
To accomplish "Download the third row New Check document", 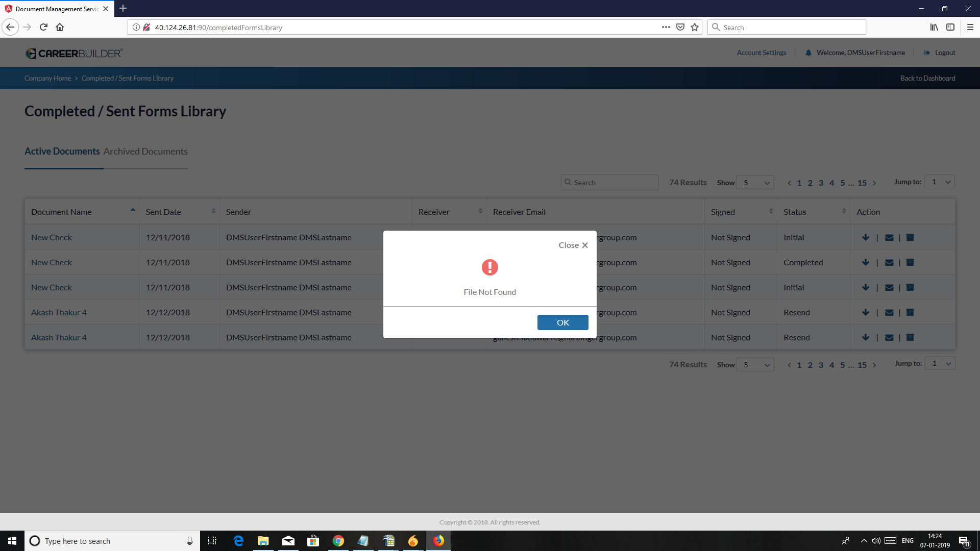I will (x=866, y=288).
